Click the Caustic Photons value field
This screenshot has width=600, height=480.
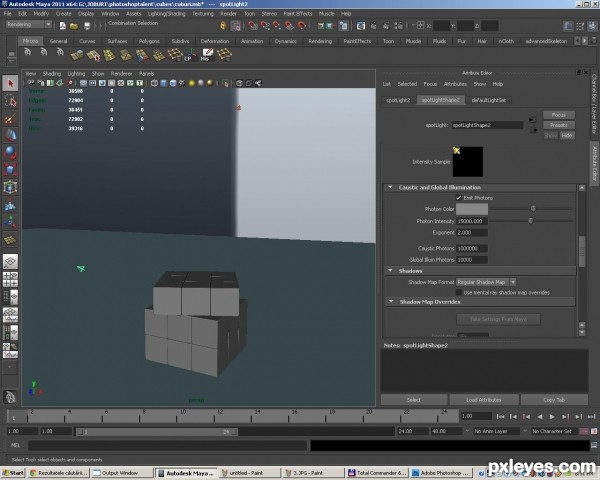pyautogui.click(x=472, y=248)
